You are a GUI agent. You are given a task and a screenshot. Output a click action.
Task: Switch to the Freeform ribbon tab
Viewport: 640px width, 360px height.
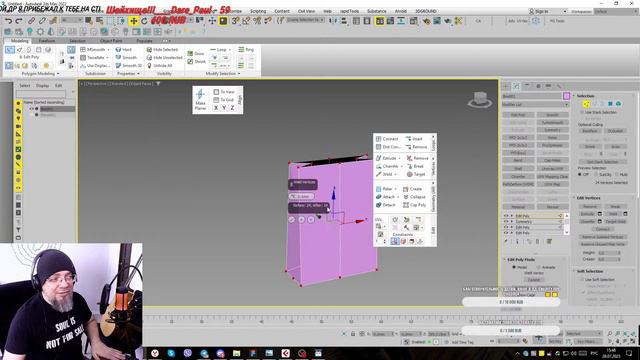tap(47, 41)
